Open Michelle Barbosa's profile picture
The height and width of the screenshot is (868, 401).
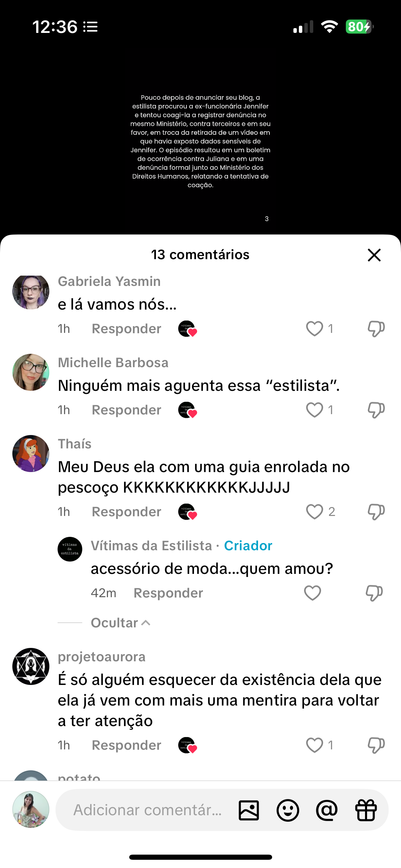(x=31, y=372)
